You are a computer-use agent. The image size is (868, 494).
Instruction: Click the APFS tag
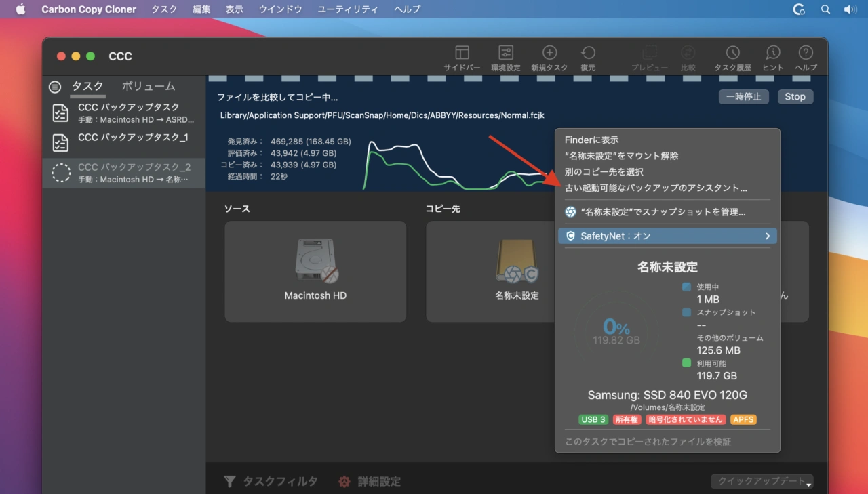(743, 419)
